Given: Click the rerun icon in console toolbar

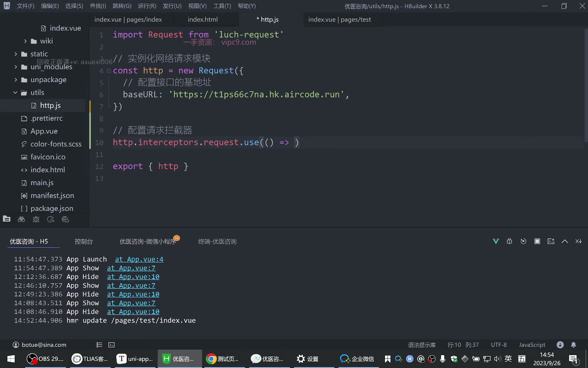Looking at the screenshot, I should [x=523, y=241].
